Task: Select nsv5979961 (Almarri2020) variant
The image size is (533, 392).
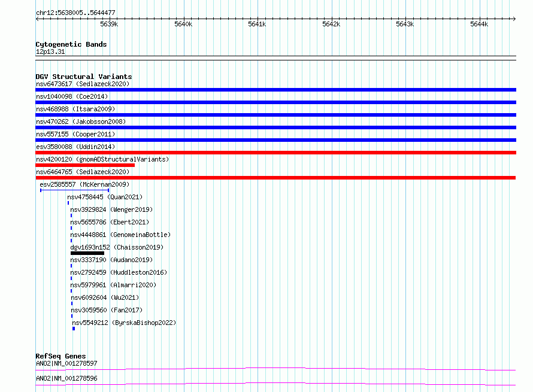Action: 113,285
